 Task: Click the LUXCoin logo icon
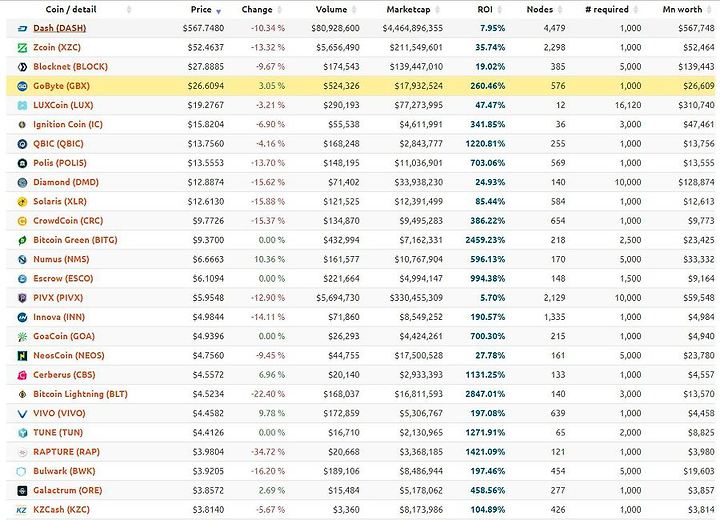(x=22, y=106)
